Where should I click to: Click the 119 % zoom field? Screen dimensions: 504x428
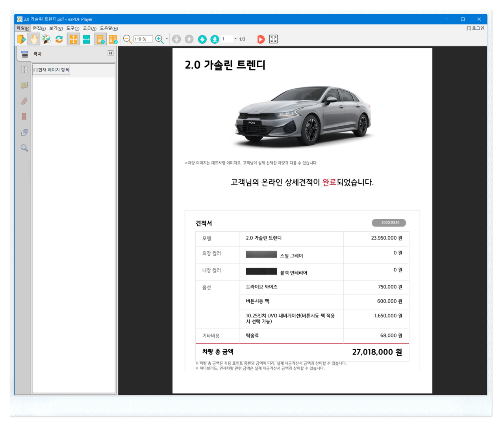[x=143, y=39]
